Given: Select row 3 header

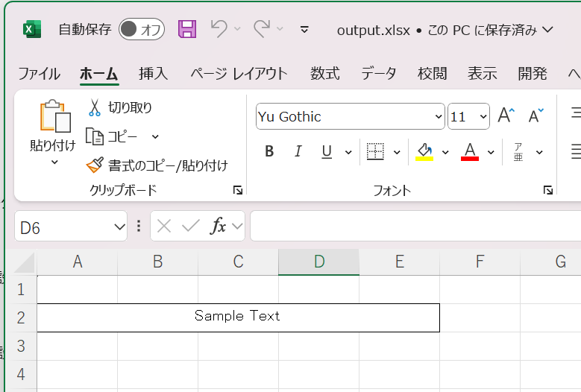Looking at the screenshot, I should pos(21,346).
